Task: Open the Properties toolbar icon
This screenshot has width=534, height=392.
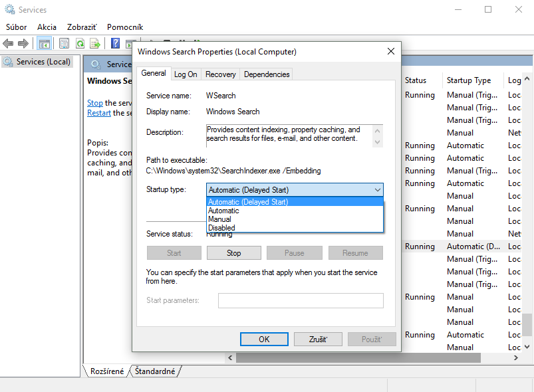Action: coord(64,44)
